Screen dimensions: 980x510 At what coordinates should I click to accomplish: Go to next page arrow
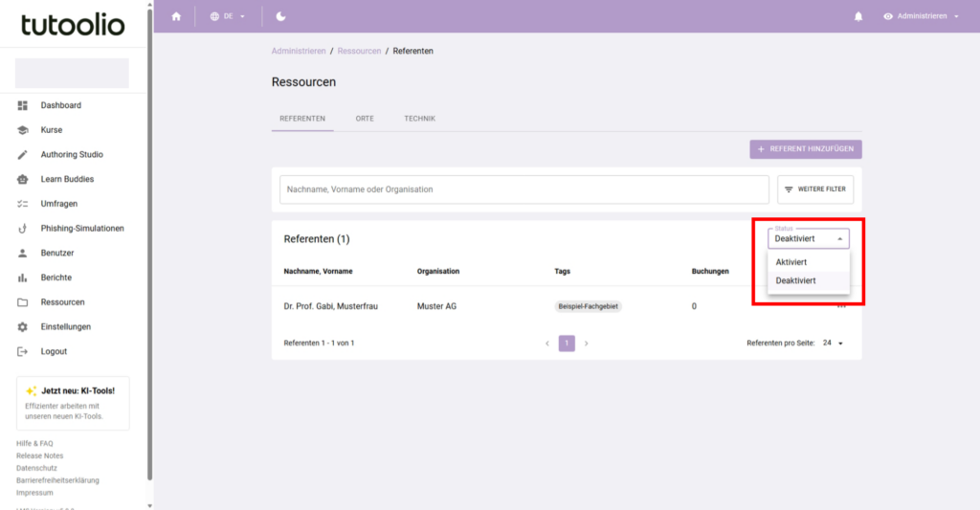point(586,344)
